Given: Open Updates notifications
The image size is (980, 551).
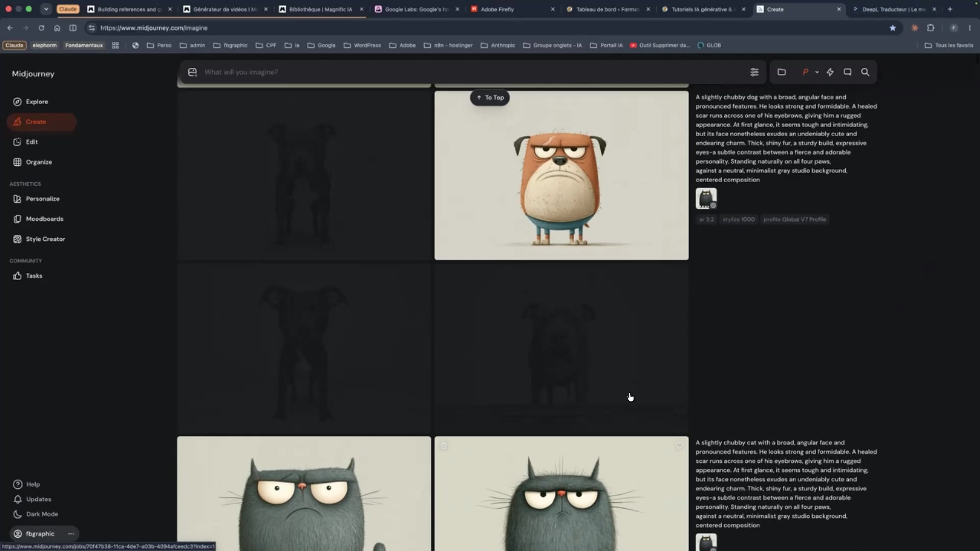Looking at the screenshot, I should 32,499.
